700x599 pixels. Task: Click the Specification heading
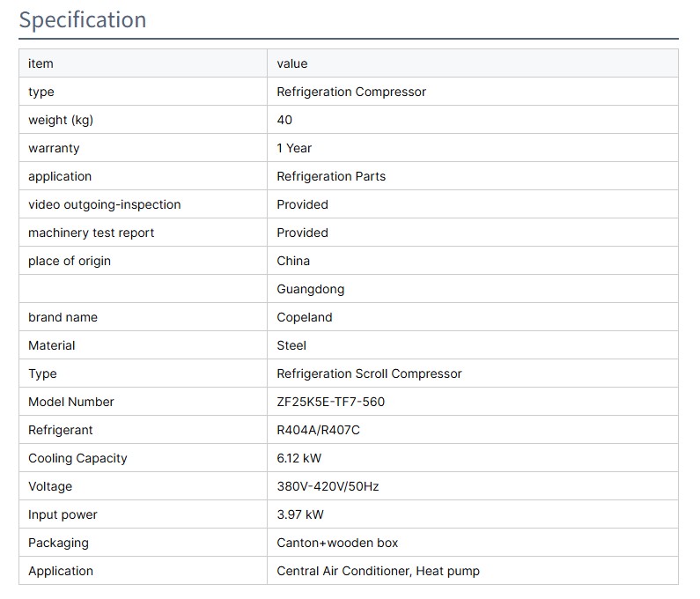point(83,19)
